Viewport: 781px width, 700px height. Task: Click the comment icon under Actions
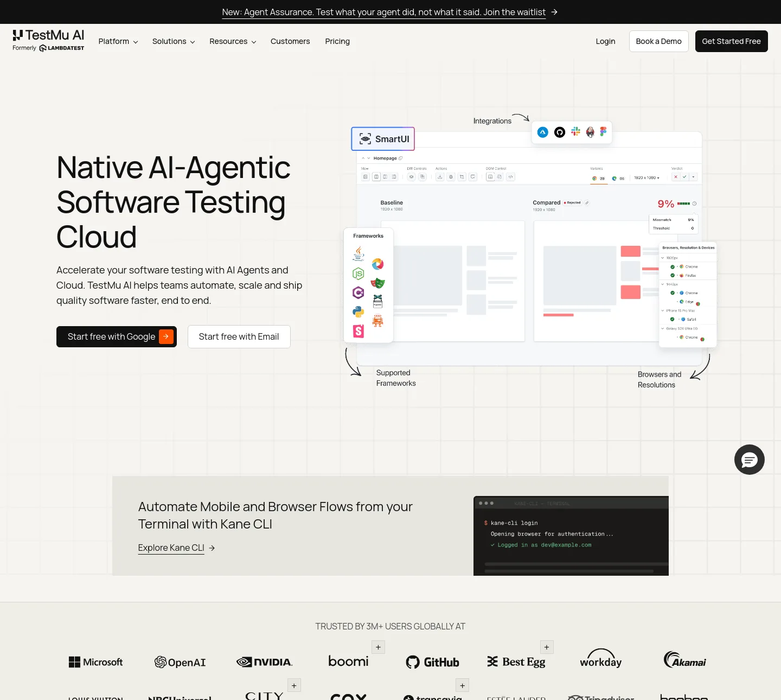pyautogui.click(x=473, y=177)
